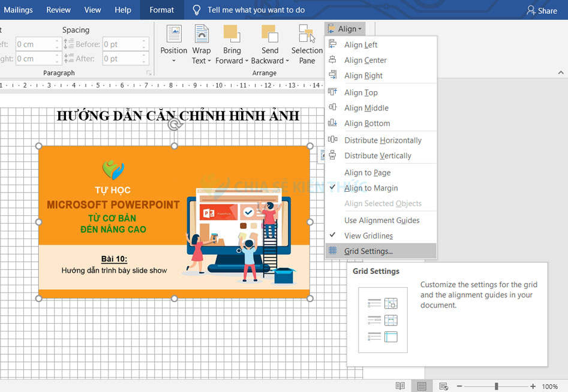Click the Align Bottom icon

(x=332, y=123)
